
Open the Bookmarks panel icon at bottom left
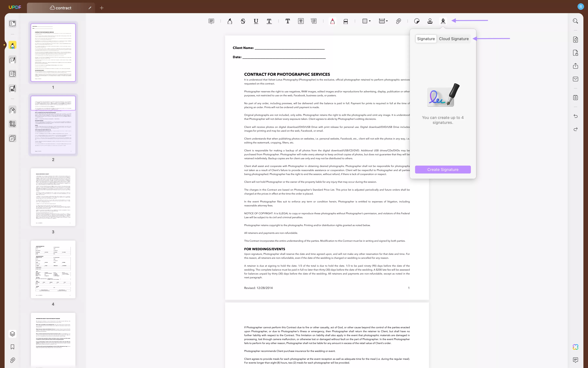click(12, 347)
